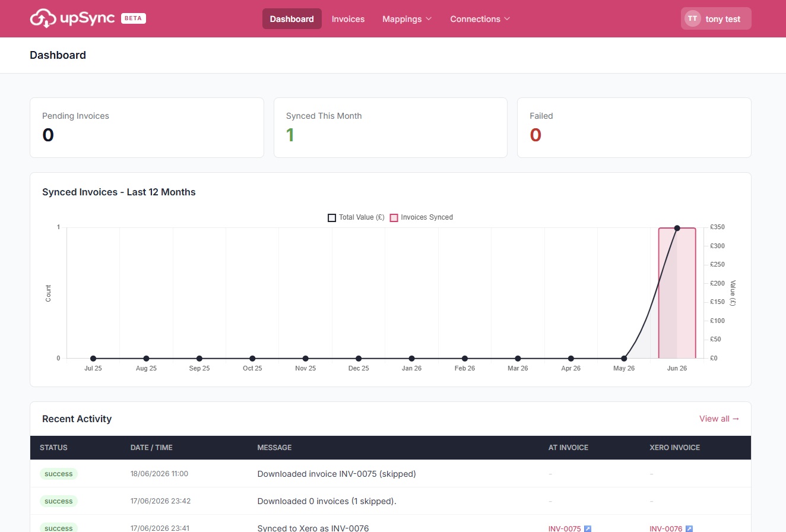Expand the Mappings dropdown menu
786x532 pixels.
(407, 19)
